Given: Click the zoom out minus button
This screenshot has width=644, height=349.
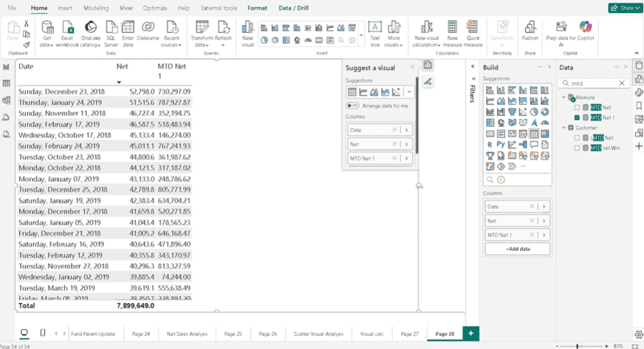Looking at the screenshot, I should click(x=557, y=346).
